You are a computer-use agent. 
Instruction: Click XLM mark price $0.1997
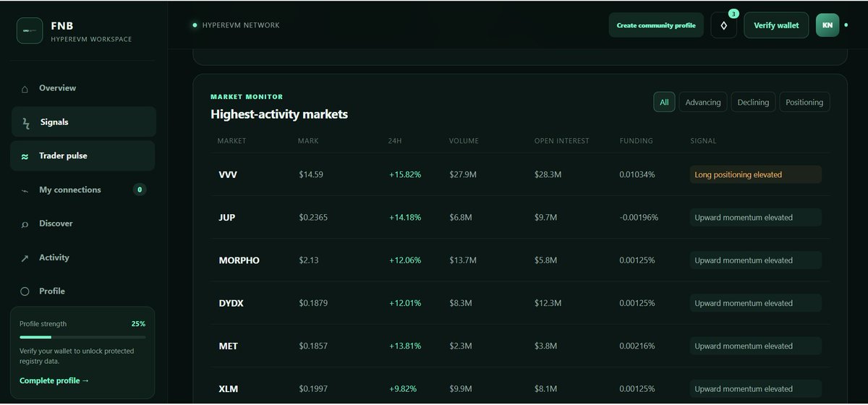(x=313, y=390)
